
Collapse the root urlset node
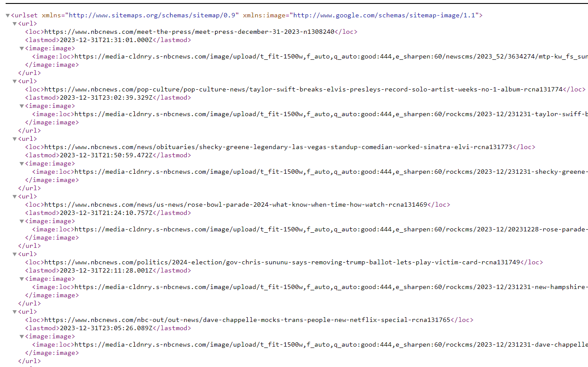pos(7,16)
